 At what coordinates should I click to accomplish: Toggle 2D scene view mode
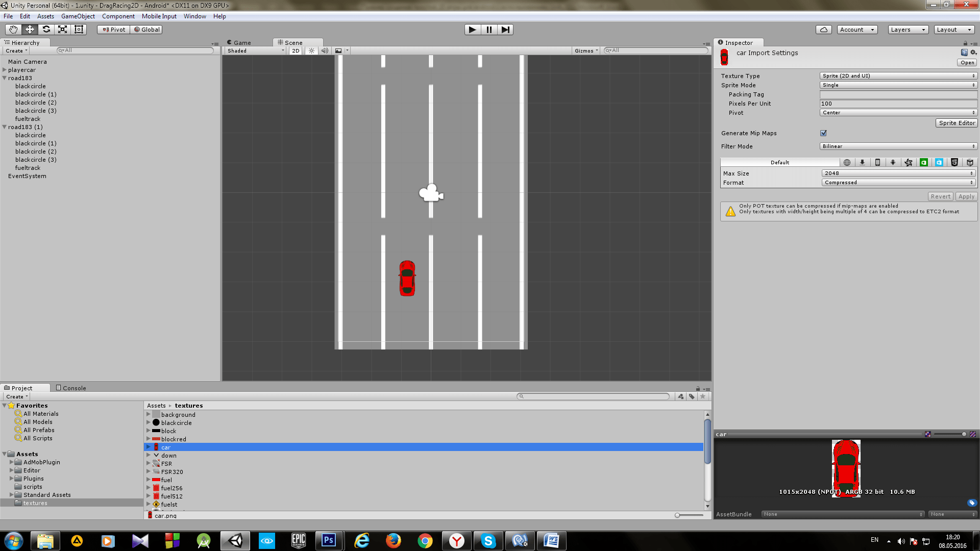click(296, 51)
